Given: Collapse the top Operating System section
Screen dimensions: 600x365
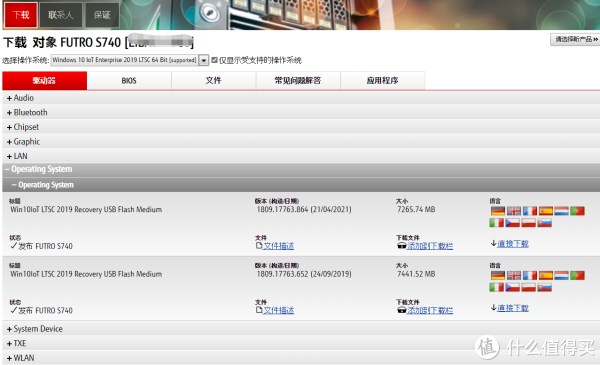Looking at the screenshot, I should coord(38,169).
